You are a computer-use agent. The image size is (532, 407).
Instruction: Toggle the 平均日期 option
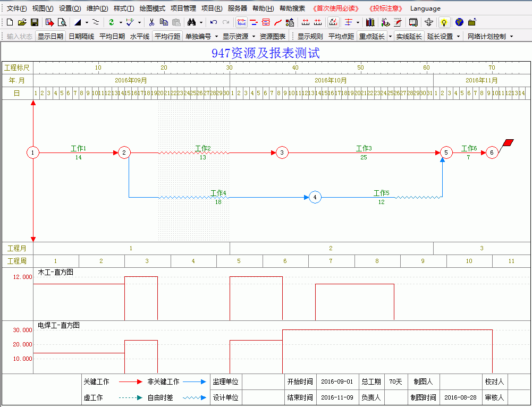point(112,36)
